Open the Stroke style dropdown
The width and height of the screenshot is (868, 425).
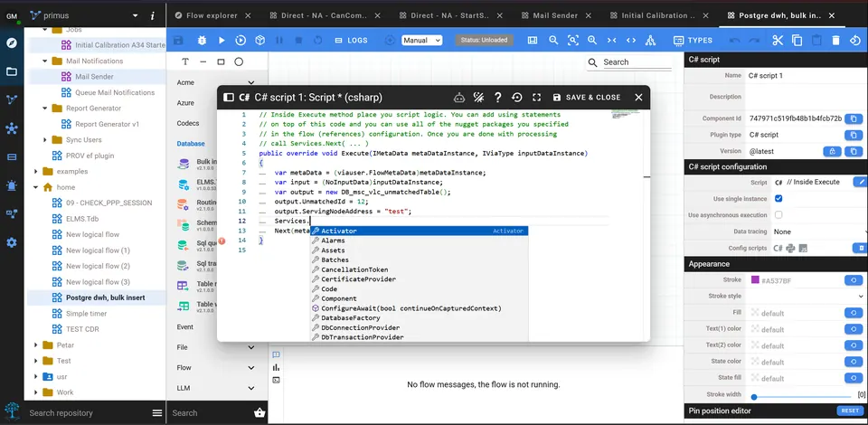click(x=807, y=296)
